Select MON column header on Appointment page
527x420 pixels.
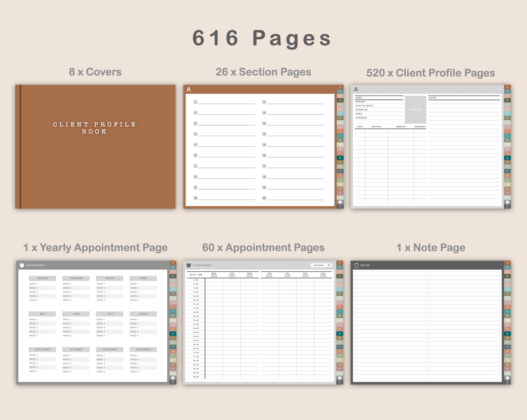pyautogui.click(x=214, y=274)
